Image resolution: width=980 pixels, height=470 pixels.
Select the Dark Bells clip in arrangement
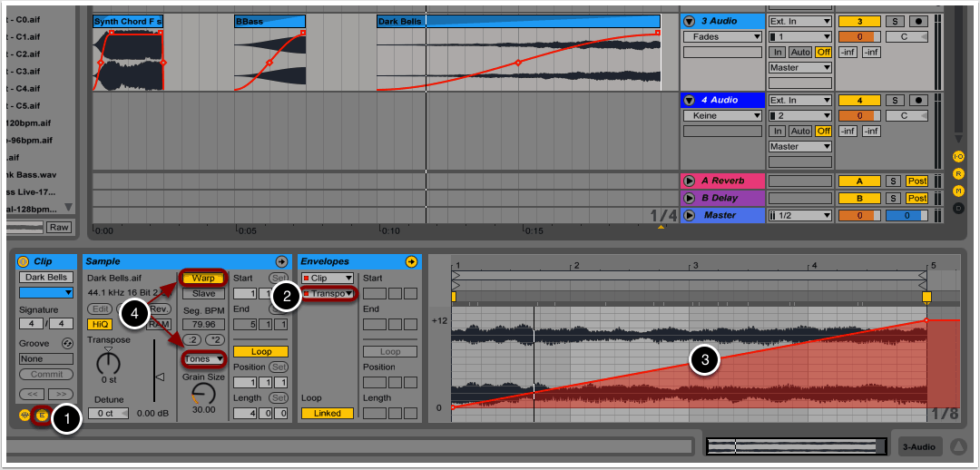click(517, 21)
